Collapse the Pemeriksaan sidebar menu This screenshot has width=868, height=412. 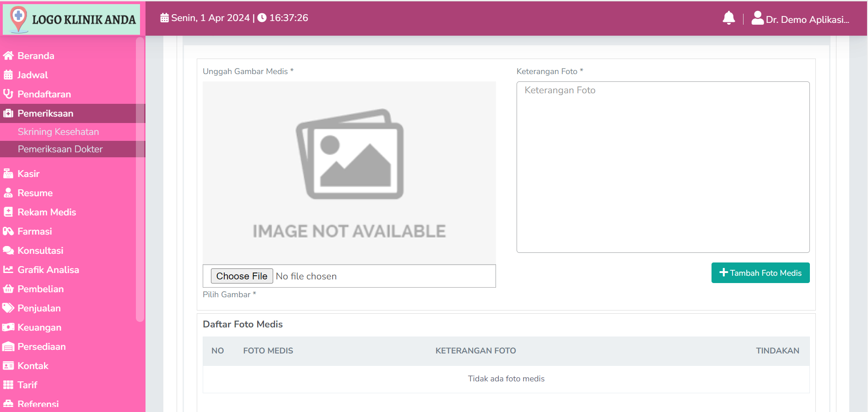45,113
